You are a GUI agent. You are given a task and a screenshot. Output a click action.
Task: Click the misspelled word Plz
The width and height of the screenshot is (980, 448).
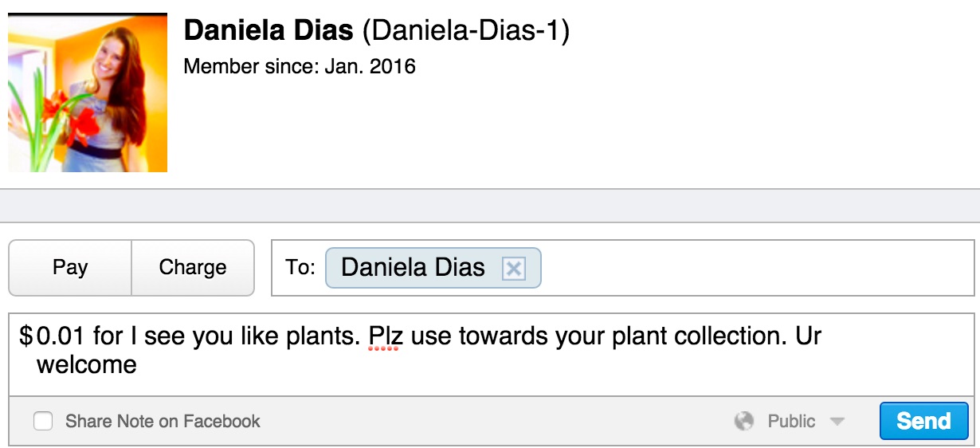tap(386, 336)
